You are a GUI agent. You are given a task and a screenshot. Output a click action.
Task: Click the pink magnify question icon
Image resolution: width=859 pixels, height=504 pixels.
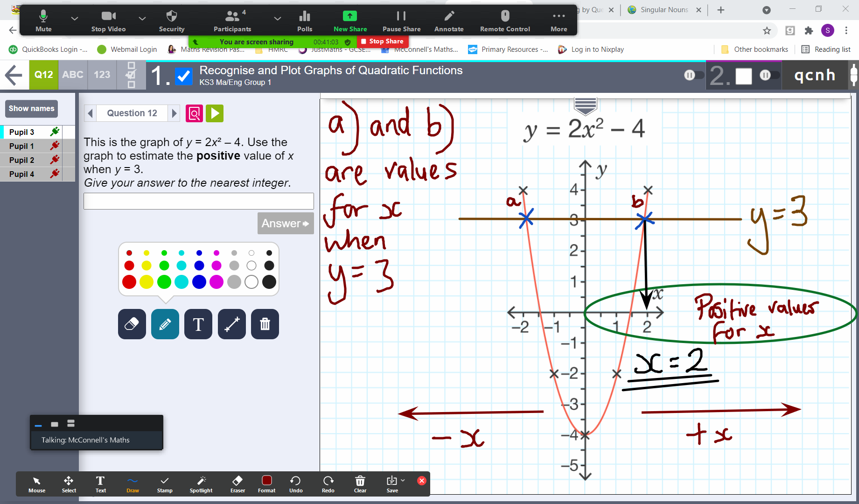[x=194, y=113]
